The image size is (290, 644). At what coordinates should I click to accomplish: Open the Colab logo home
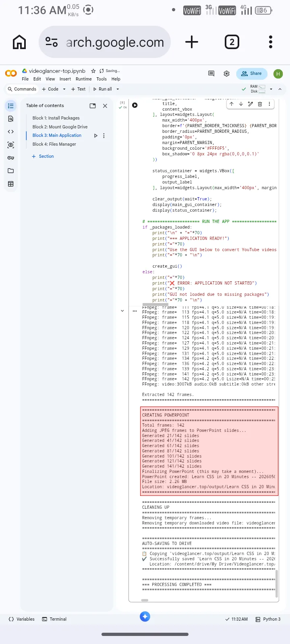click(x=11, y=73)
